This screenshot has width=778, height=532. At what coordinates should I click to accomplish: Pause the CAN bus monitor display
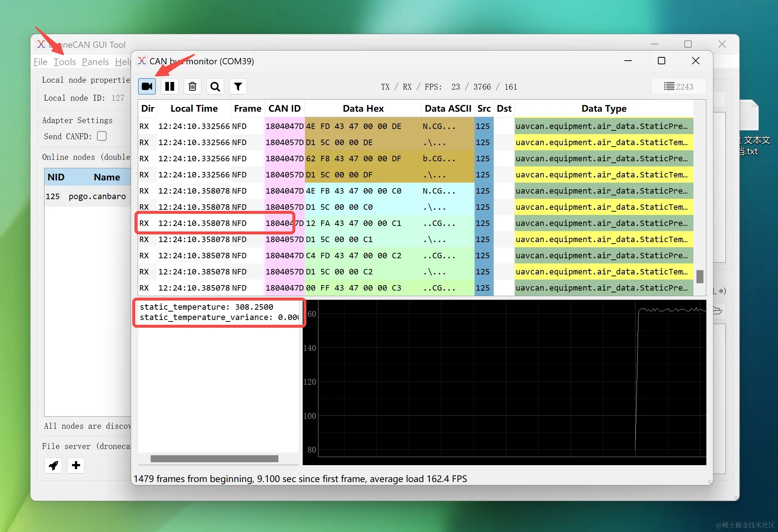(170, 87)
